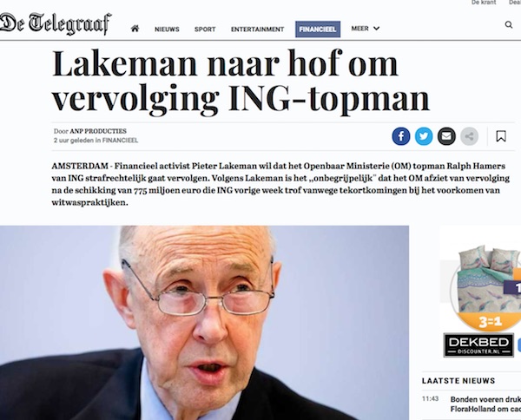Click the chevron next to MEER
Screen dimensions: 521x420
[376, 29]
